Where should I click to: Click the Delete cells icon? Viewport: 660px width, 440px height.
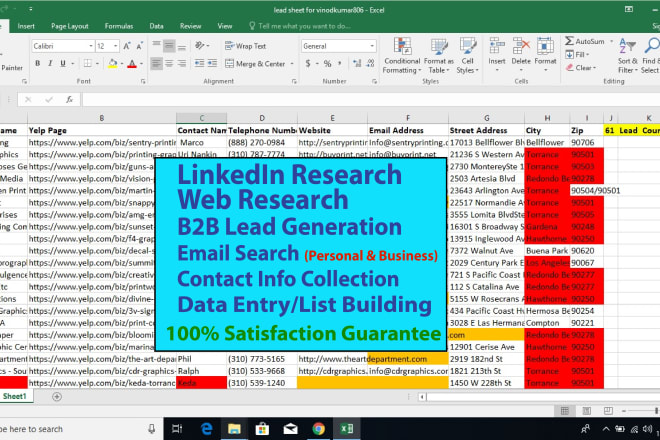tap(521, 45)
